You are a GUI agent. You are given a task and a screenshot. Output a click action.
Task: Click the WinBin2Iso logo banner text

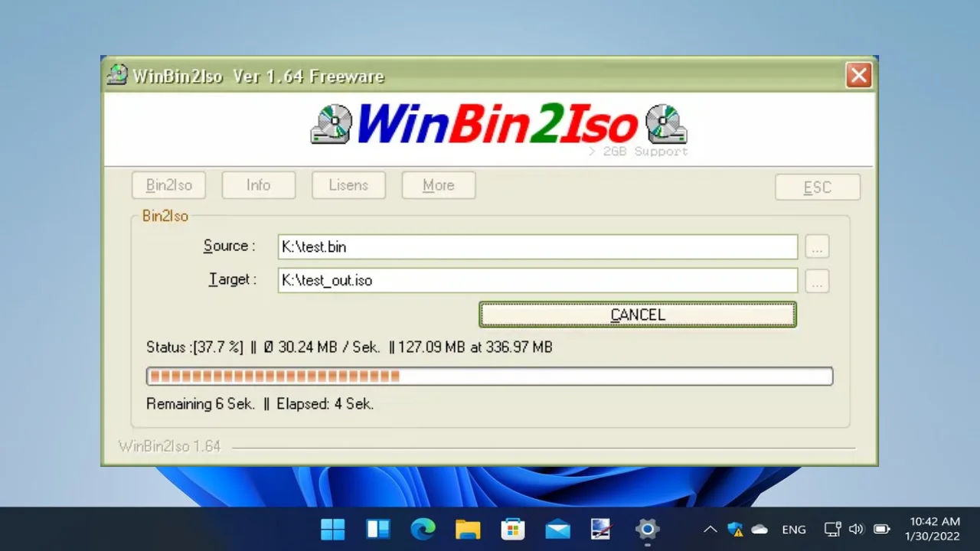[x=498, y=124]
